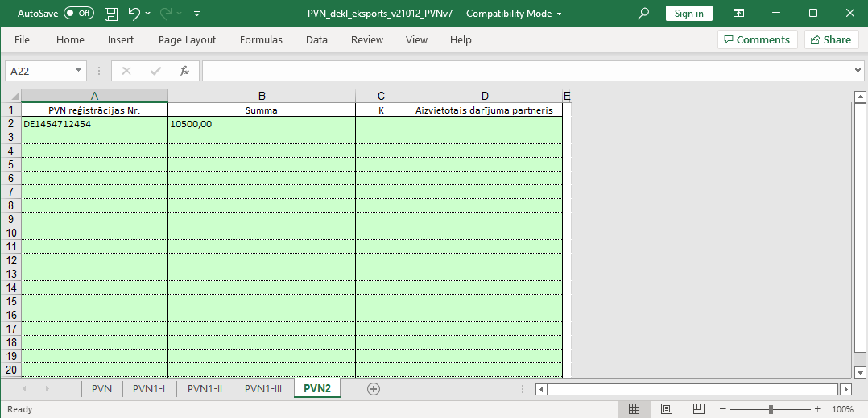
Task: Select column B header
Action: [262, 97]
